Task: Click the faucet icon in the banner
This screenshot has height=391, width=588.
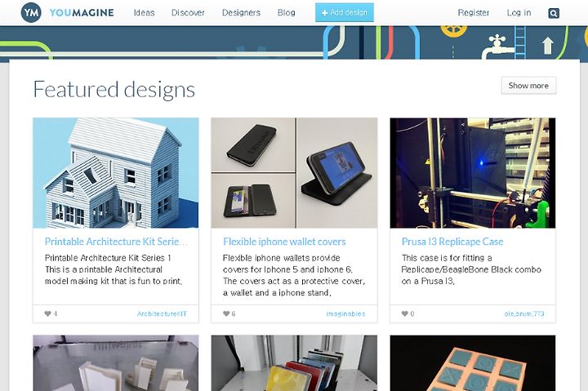Action: click(x=497, y=47)
